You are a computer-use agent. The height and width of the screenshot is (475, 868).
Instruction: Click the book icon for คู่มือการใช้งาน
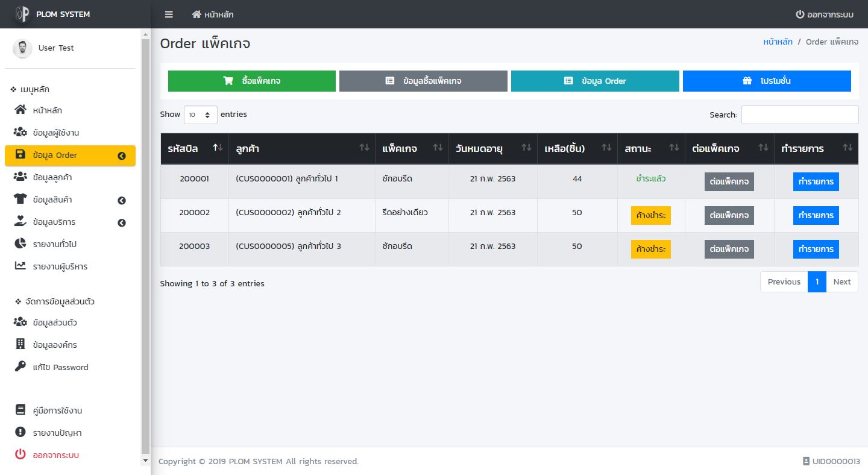[20, 410]
